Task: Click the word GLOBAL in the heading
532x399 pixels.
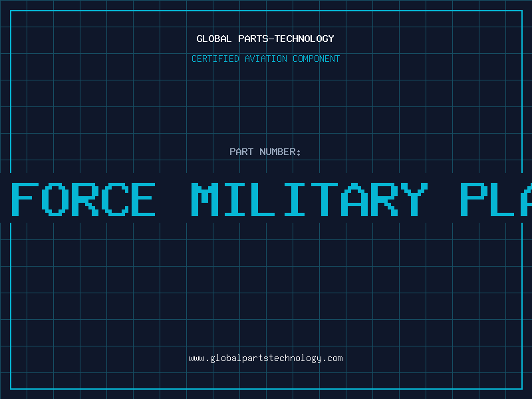Action: [214, 39]
